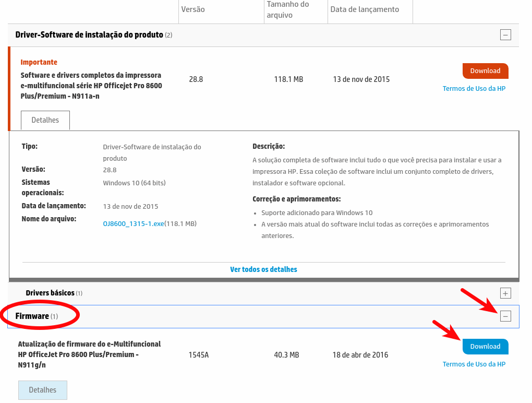Click the 118.1 MB file size value
The image size is (532, 403).
(x=288, y=79)
